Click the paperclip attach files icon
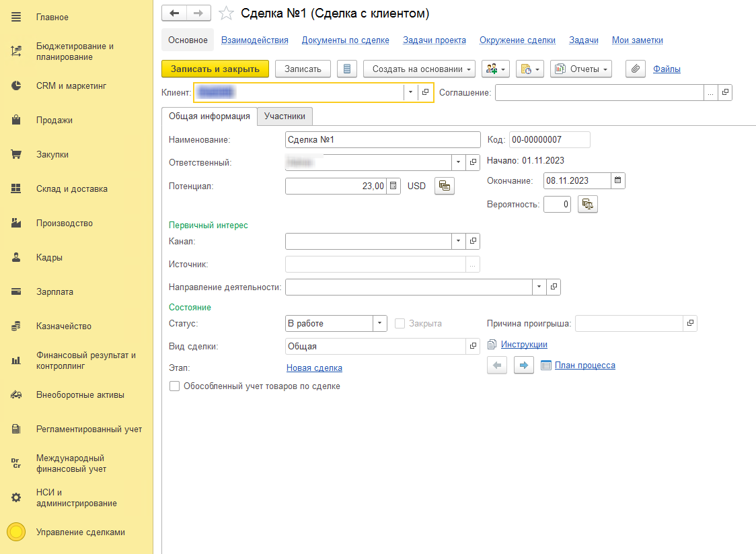Image resolution: width=756 pixels, height=554 pixels. [x=636, y=69]
